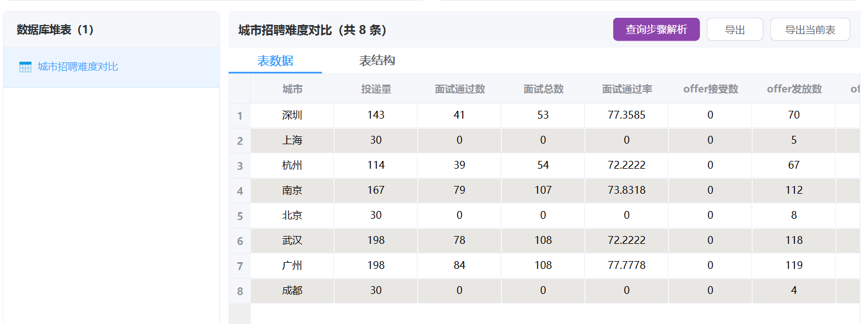Viewport: 868px width, 324px height.
Task: Switch to the 表结构 tab
Action: [377, 61]
